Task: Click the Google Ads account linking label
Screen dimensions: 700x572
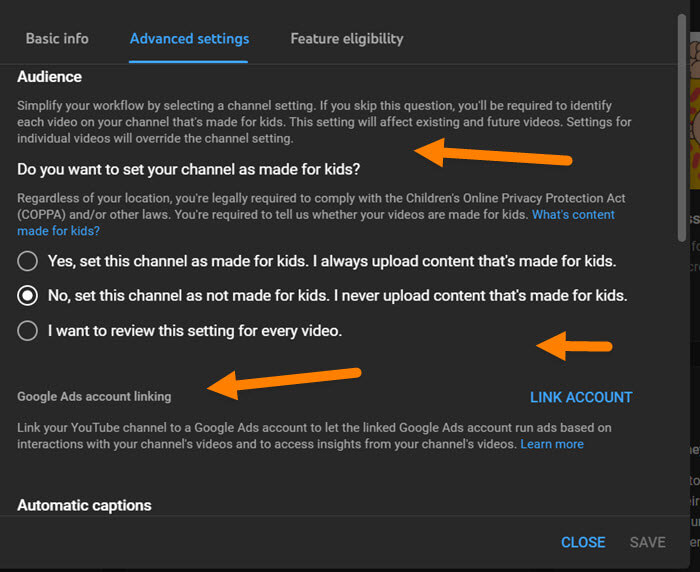Action: point(94,397)
